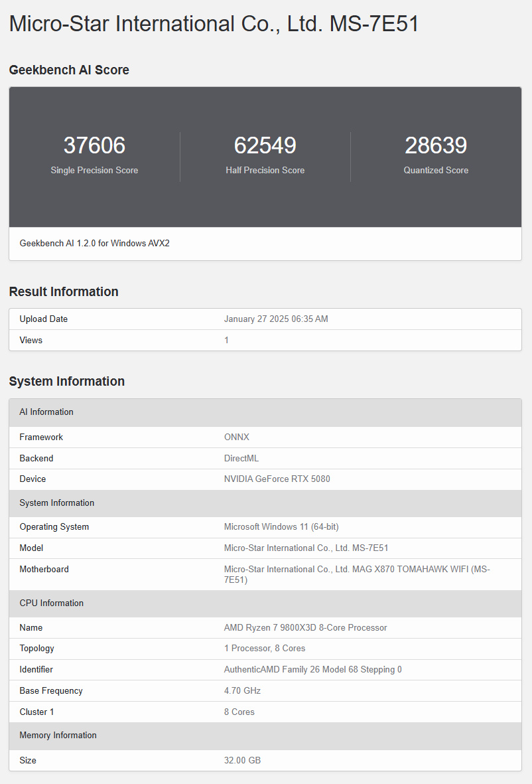Click the Topology row label

click(x=36, y=649)
